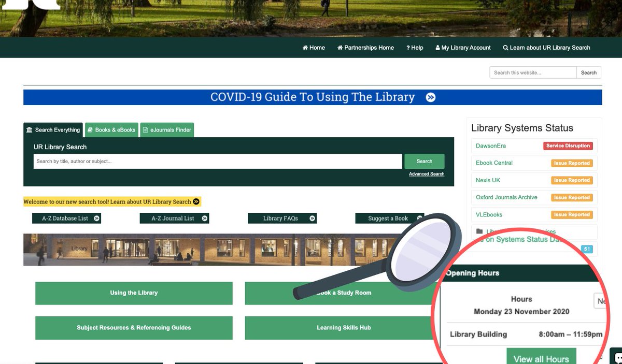Open Book a Study Room

(344, 293)
